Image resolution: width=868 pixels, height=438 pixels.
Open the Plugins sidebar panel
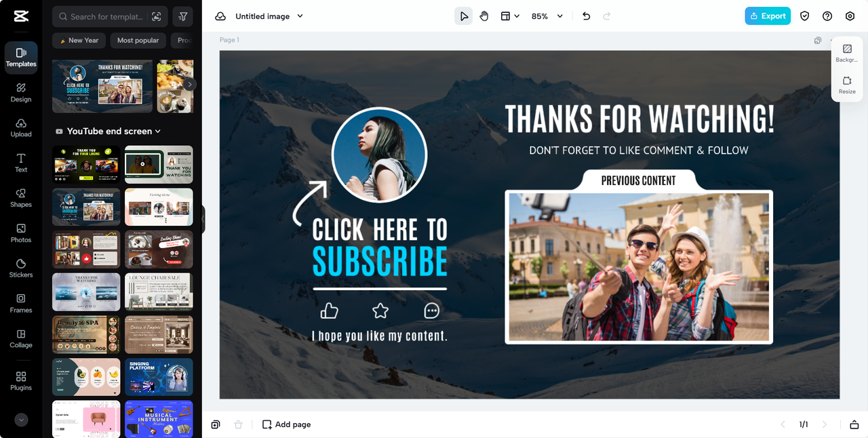[21, 381]
